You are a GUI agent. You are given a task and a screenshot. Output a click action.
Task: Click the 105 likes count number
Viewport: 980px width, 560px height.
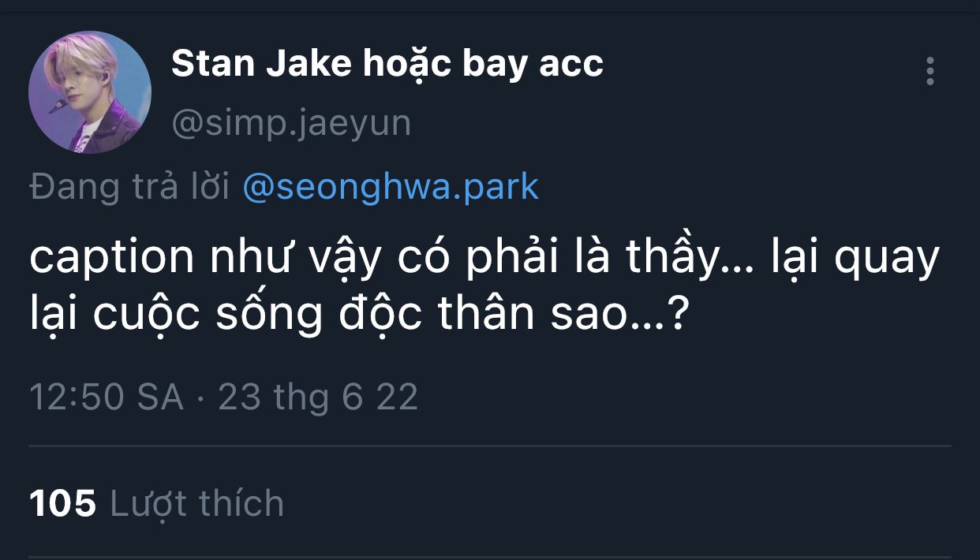pos(62,503)
